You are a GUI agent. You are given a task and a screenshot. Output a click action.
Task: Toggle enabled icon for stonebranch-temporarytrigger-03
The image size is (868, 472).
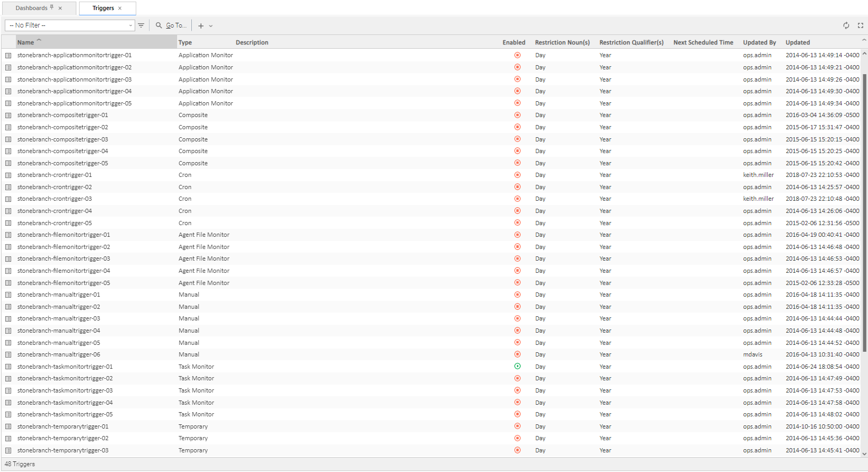pos(518,450)
